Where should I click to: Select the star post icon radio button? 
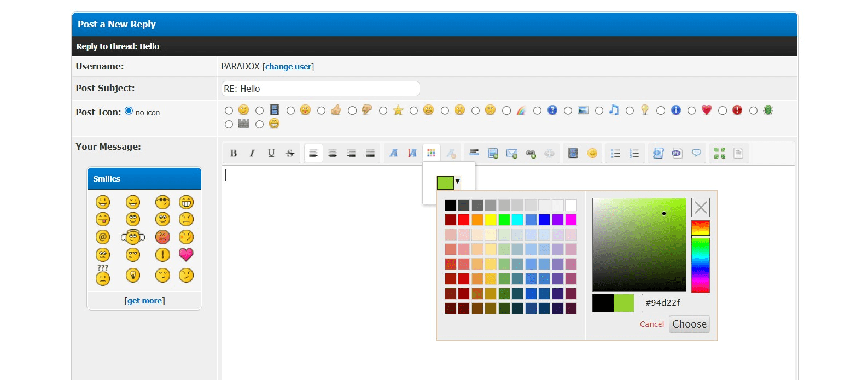click(x=383, y=111)
